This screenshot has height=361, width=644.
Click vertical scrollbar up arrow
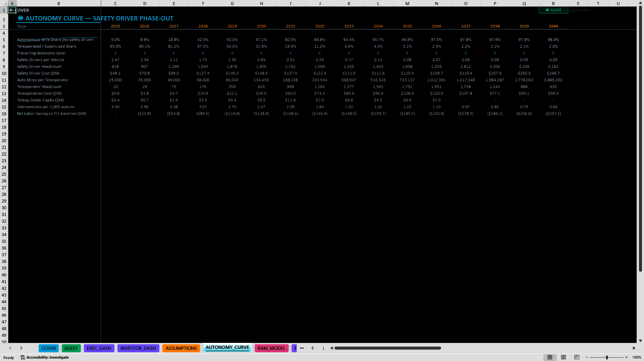[x=640, y=3]
